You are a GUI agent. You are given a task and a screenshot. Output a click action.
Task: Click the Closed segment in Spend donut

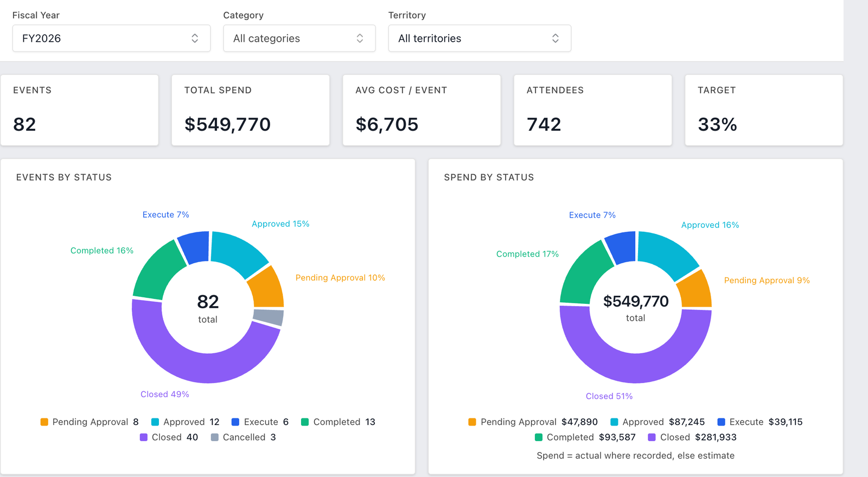coord(636,368)
